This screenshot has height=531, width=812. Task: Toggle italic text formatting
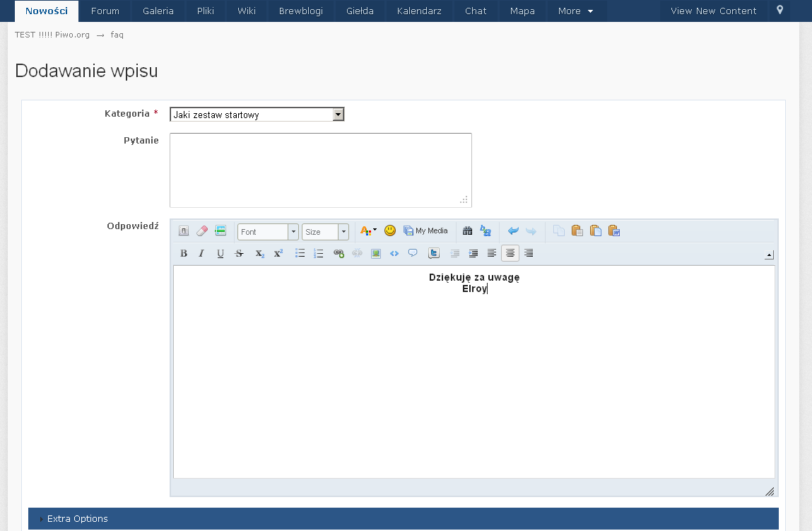click(202, 253)
